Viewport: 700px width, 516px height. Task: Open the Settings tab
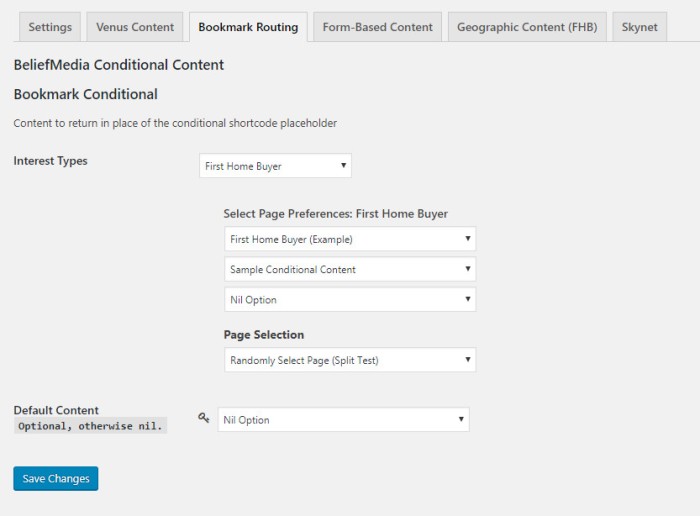pyautogui.click(x=50, y=27)
